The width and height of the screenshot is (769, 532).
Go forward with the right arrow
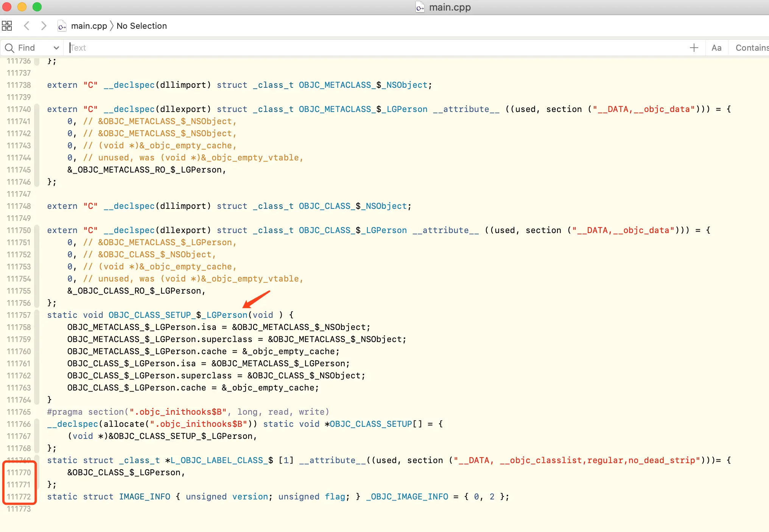[x=44, y=26]
